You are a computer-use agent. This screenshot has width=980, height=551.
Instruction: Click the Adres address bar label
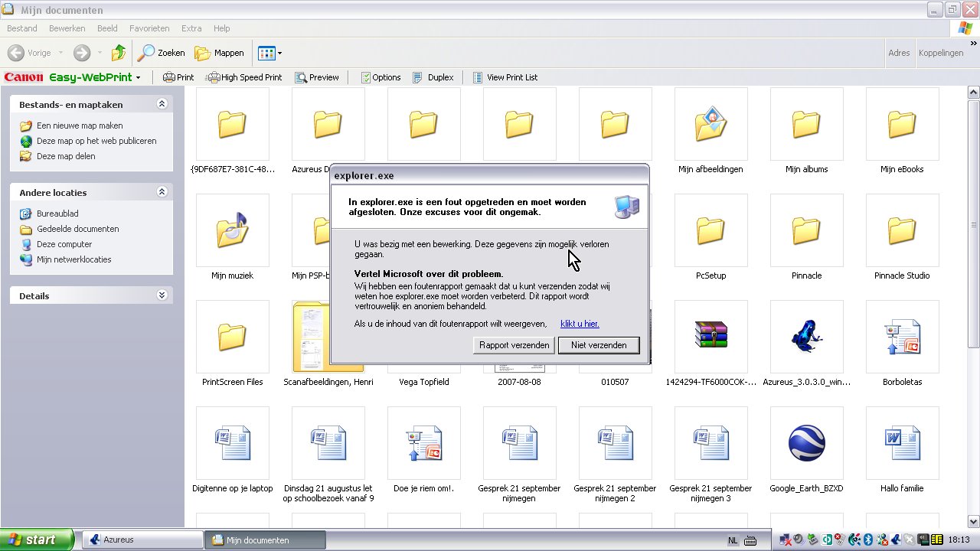[x=899, y=53]
